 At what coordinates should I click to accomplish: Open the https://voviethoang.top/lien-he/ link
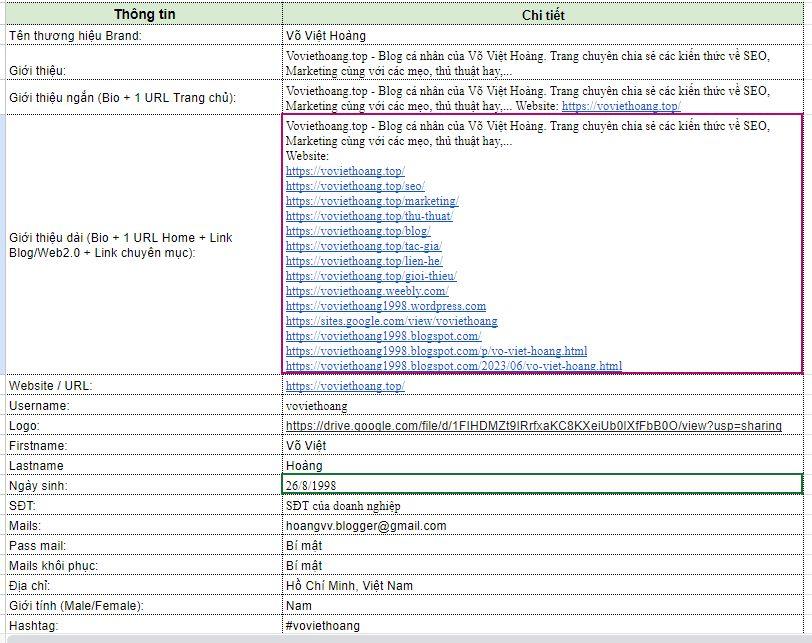click(x=364, y=261)
